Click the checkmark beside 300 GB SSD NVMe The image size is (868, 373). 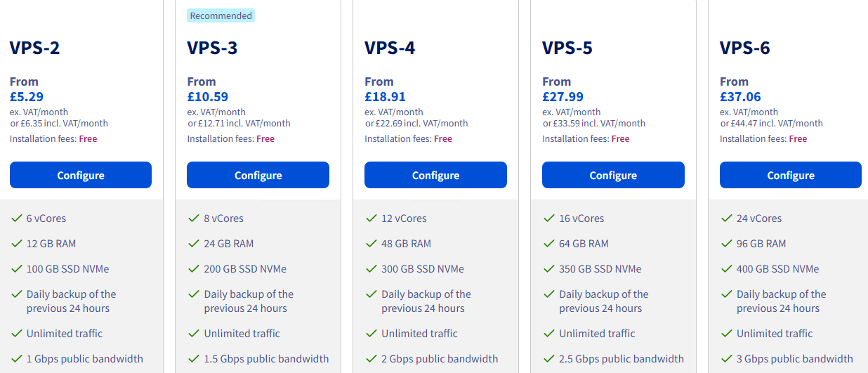point(371,269)
